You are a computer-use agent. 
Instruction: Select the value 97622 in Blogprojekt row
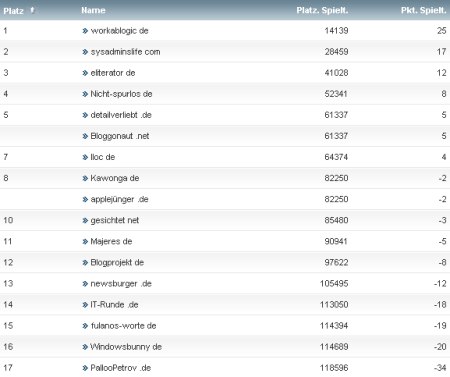(336, 262)
